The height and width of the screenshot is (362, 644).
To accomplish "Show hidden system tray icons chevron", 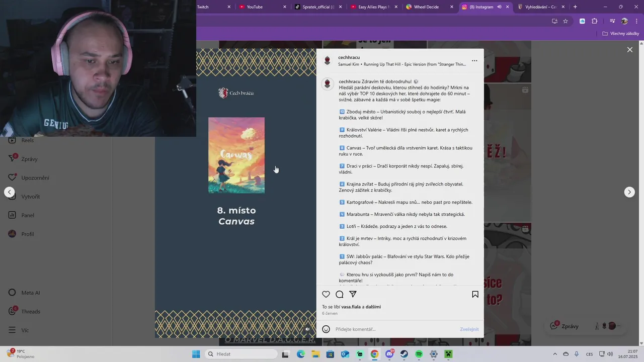I will (x=555, y=354).
